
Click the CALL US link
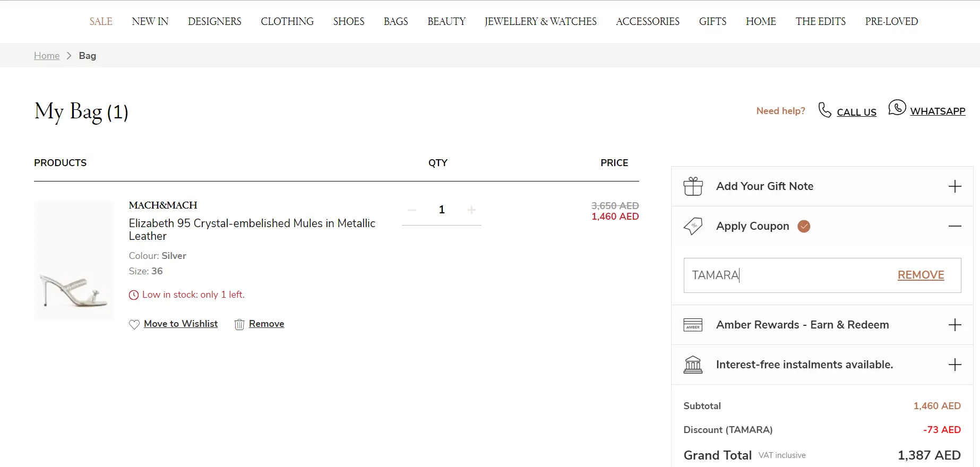click(x=856, y=112)
